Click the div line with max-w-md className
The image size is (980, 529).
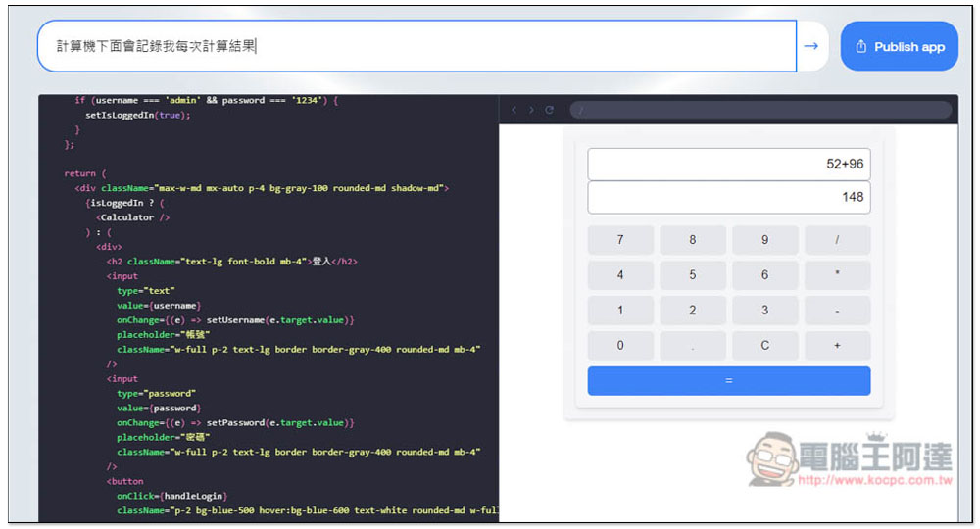(x=262, y=188)
